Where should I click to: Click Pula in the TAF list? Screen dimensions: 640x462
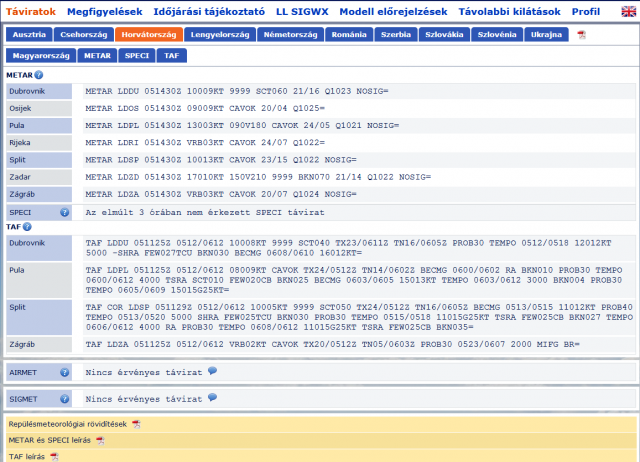39,280
